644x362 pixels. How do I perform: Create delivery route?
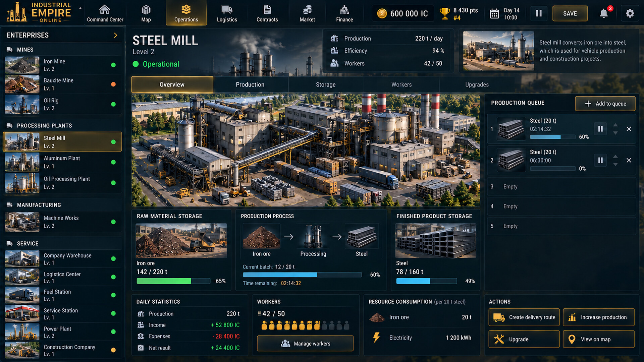[x=524, y=317]
